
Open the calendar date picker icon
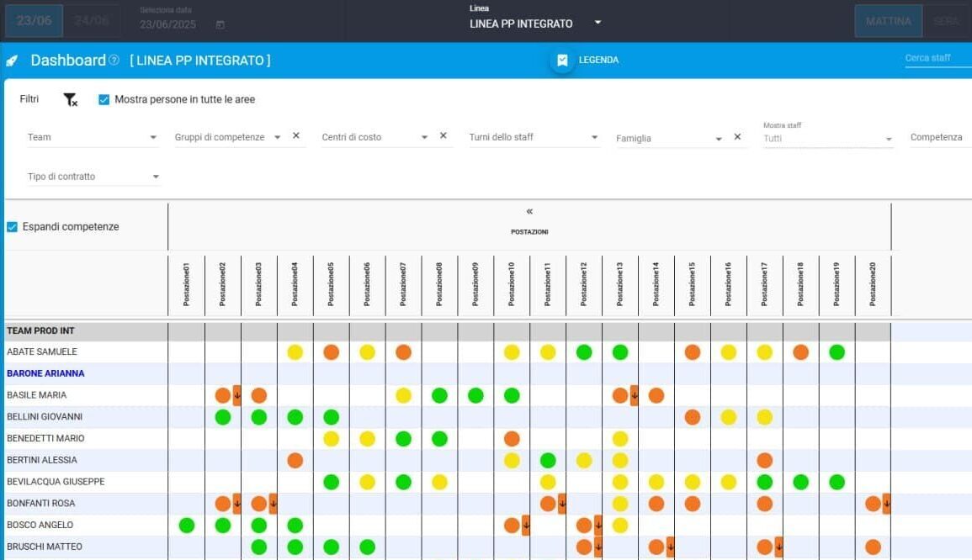coord(220,24)
